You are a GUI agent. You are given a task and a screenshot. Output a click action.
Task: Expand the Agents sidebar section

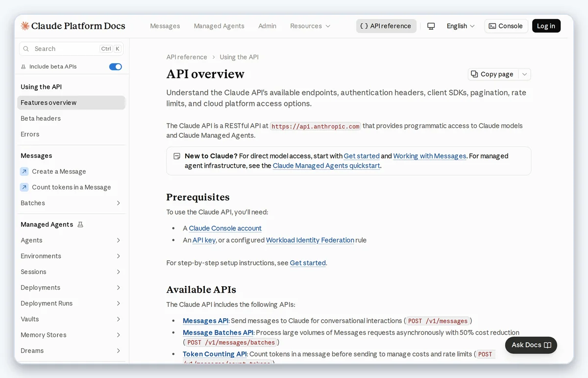(71, 240)
